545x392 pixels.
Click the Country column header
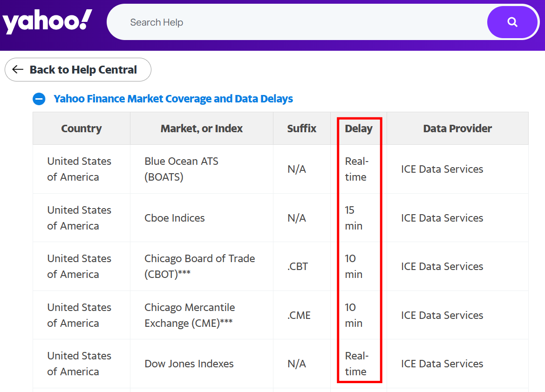82,128
